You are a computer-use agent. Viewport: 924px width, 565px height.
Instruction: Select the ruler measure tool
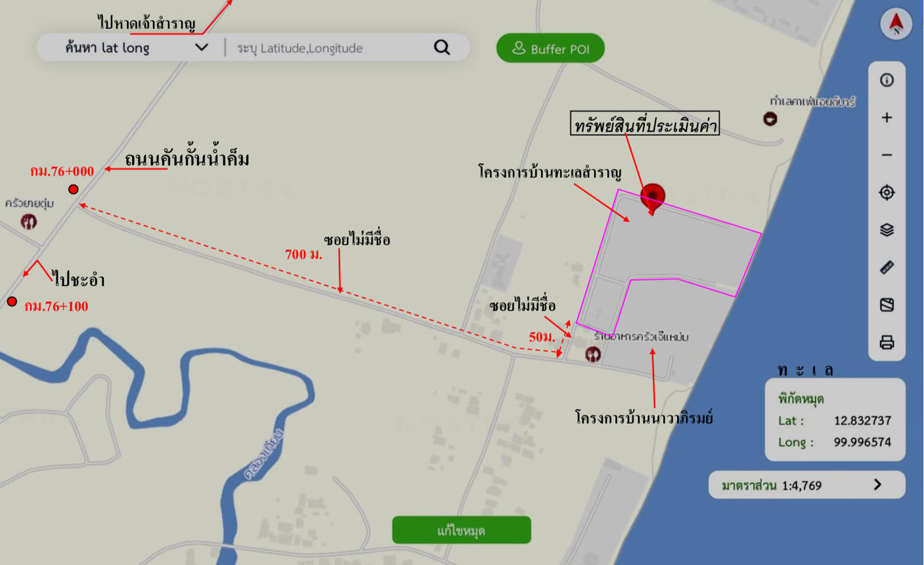point(887,267)
